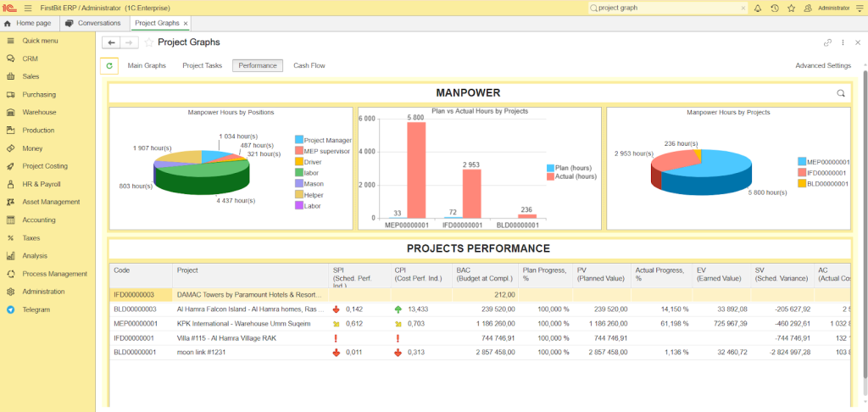Toggle the Performance view button

[x=258, y=65]
